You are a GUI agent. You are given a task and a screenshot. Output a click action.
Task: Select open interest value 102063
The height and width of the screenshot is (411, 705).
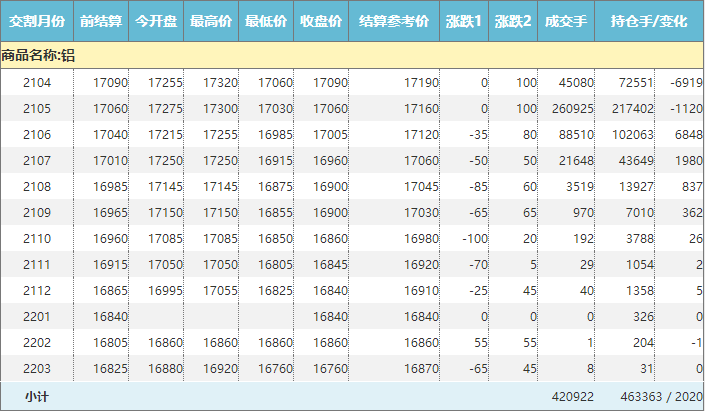coord(632,134)
